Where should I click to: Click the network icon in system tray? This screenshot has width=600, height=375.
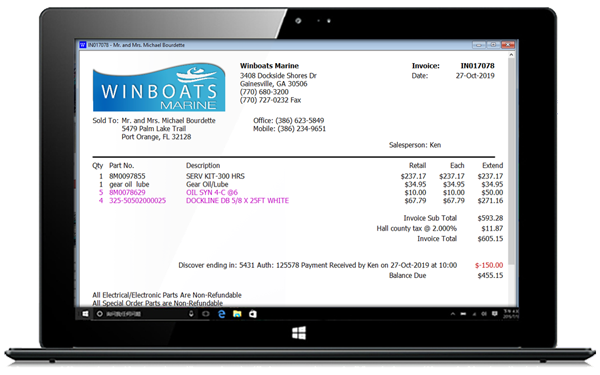(x=474, y=314)
